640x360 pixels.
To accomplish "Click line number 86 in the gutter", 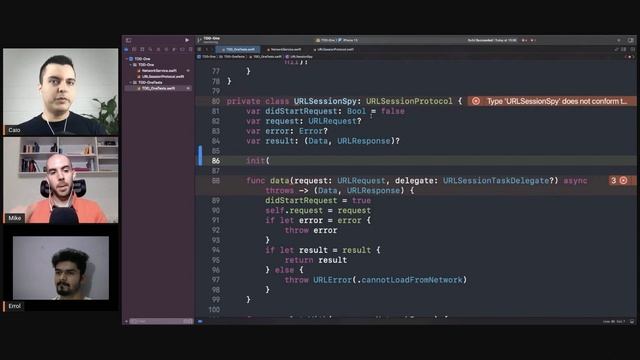I will 216,161.
